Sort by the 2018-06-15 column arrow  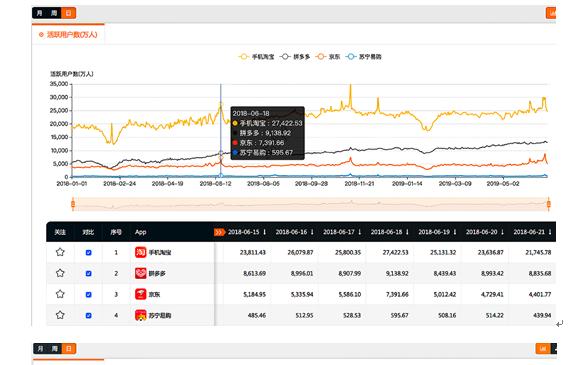click(265, 232)
